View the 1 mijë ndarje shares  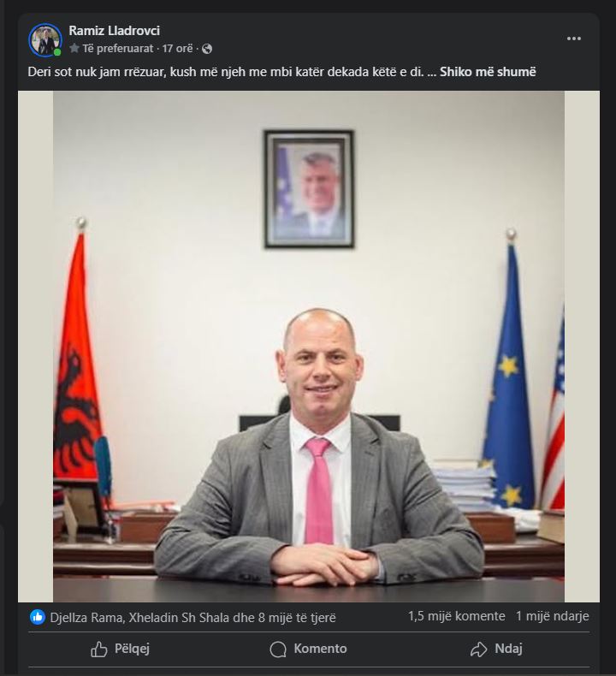(x=552, y=616)
